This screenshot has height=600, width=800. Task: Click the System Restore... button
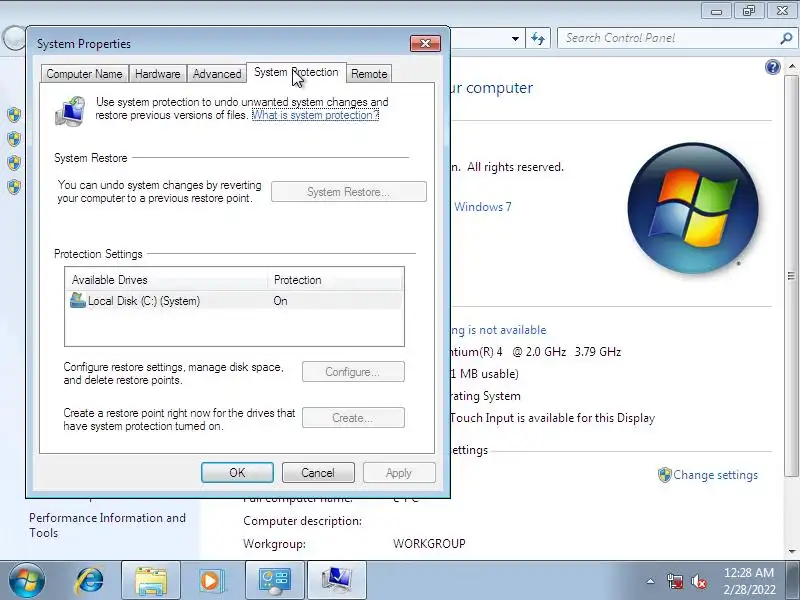click(348, 192)
